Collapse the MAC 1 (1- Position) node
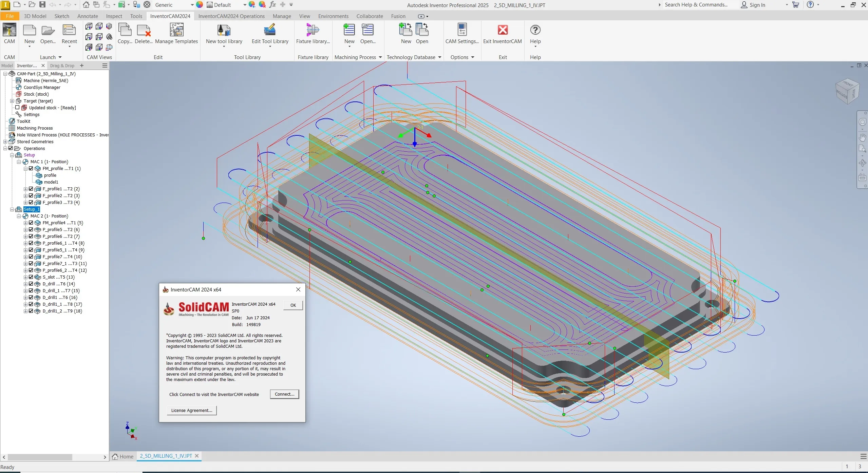The height and width of the screenshot is (473, 868). coord(19,162)
